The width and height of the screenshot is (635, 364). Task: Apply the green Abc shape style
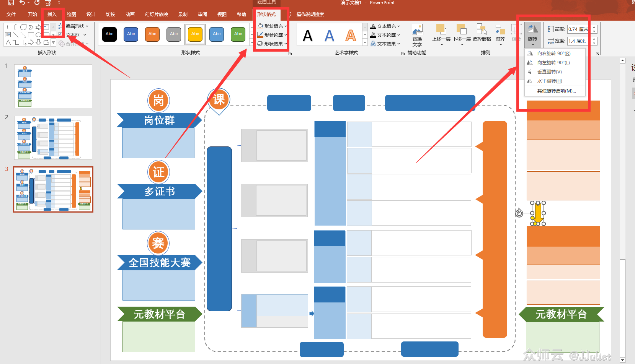238,34
